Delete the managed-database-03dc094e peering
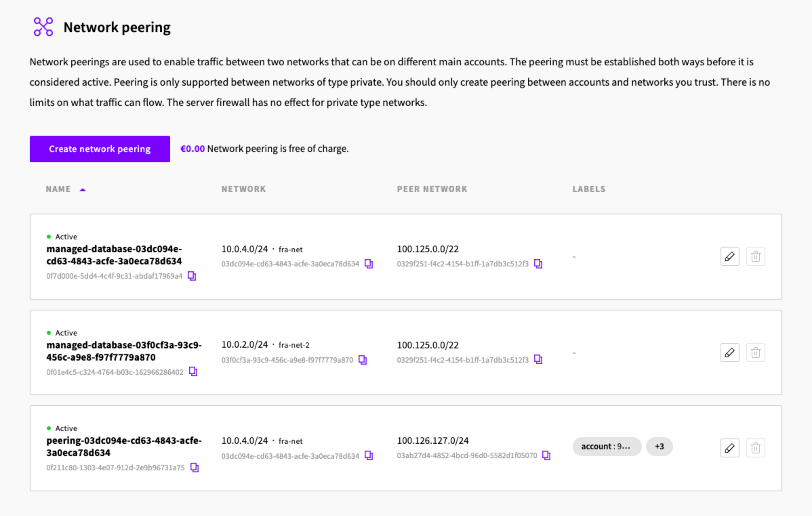This screenshot has width=812, height=516. coord(755,256)
